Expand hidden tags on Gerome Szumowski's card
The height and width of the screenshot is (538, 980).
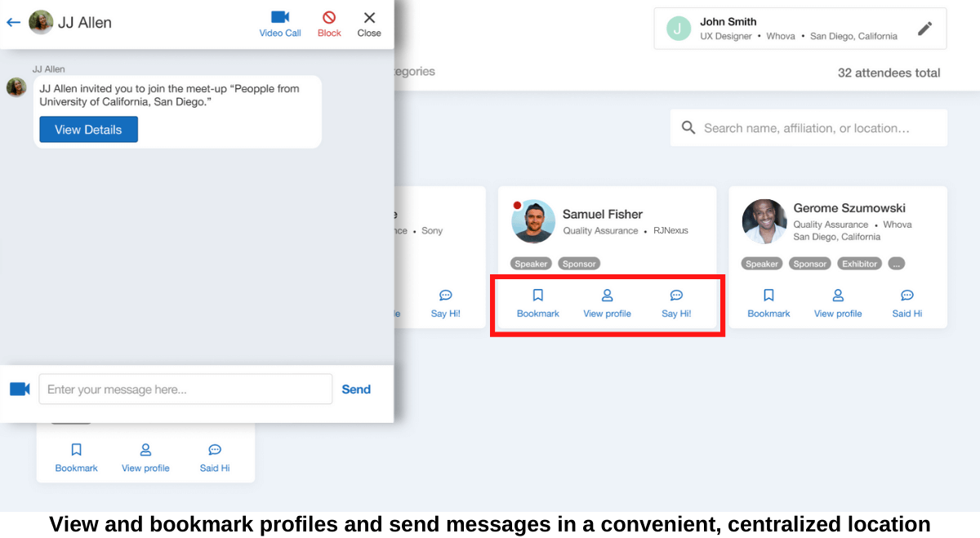coord(896,263)
